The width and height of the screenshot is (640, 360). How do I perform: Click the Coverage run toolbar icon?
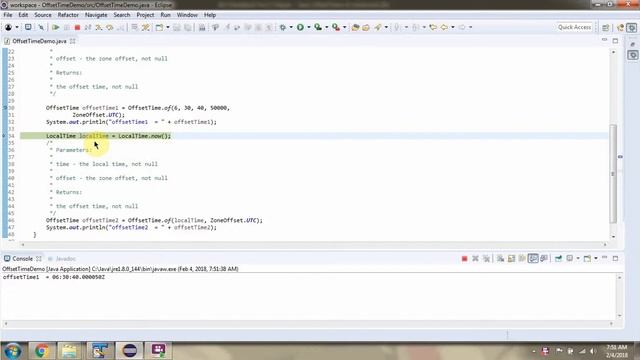(318, 27)
